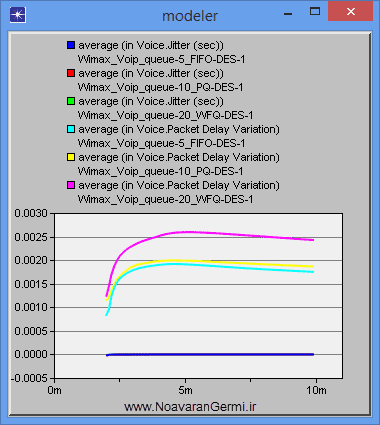Click the cyan legend swatch for FIFO Packet Delay Variation
380x425 pixels.
(71, 129)
